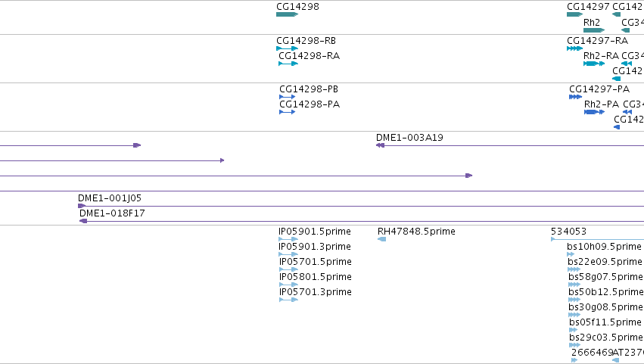644x364 pixels.
Task: Open the IP05701.5prime EST label
Action: point(315,262)
